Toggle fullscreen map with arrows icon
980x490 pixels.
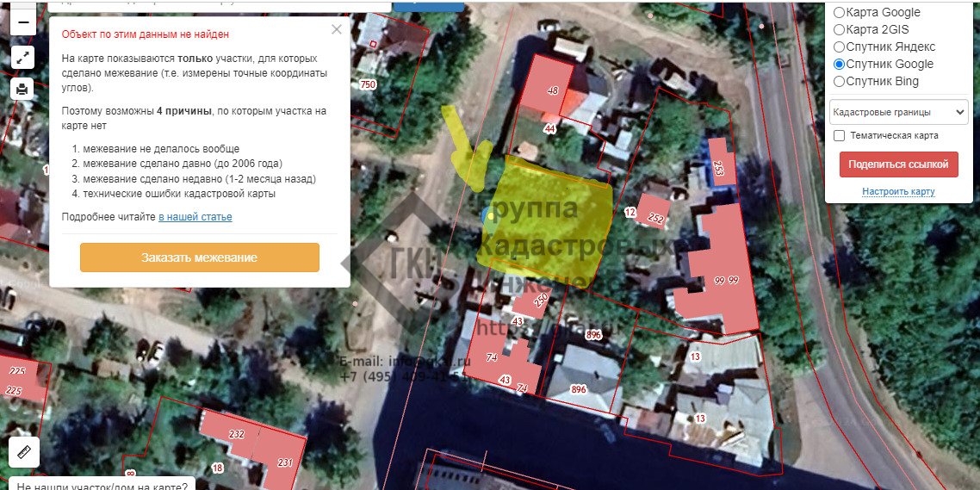23,58
